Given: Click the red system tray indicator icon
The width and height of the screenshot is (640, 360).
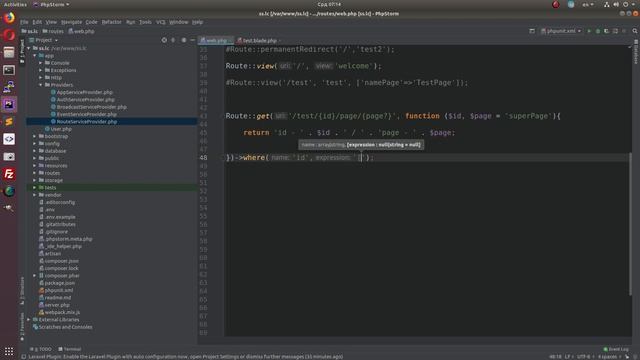Looking at the screenshot, I should 556,4.
